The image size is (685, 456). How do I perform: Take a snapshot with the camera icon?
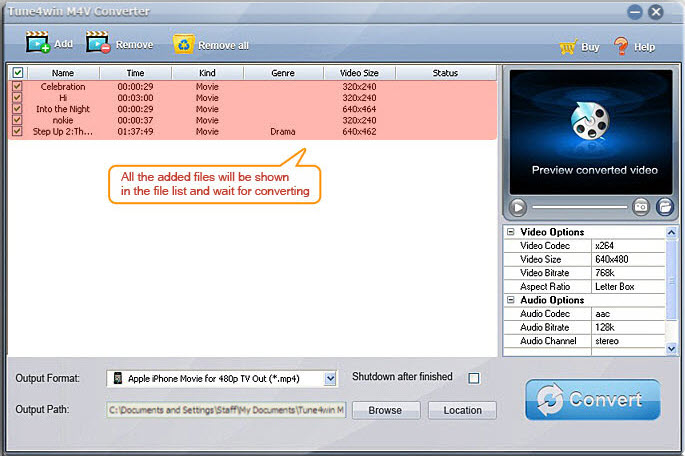click(641, 206)
